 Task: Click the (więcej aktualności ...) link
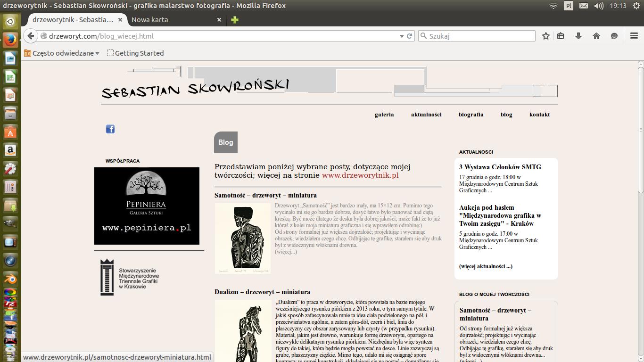(x=486, y=266)
